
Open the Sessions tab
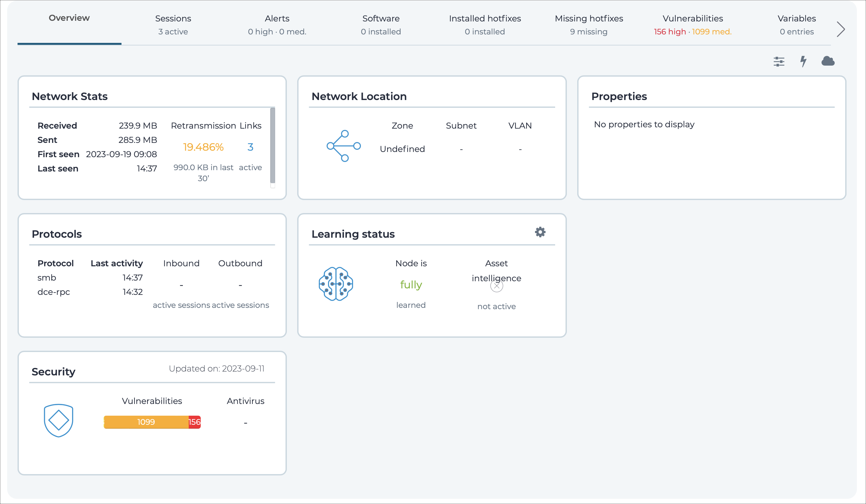tap(173, 25)
